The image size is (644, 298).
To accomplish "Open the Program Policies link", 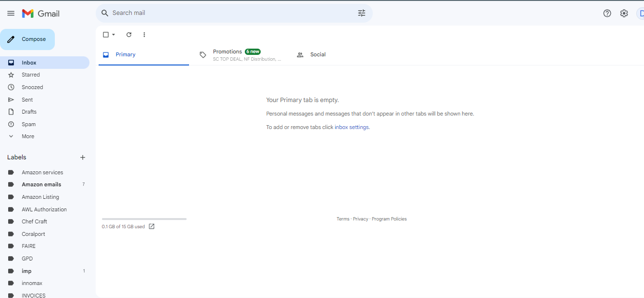I will (x=389, y=219).
